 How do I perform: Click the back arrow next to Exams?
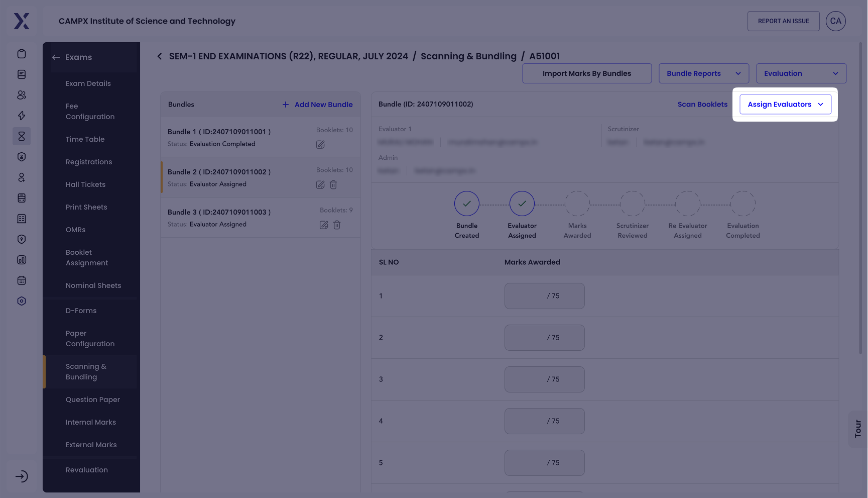point(56,57)
